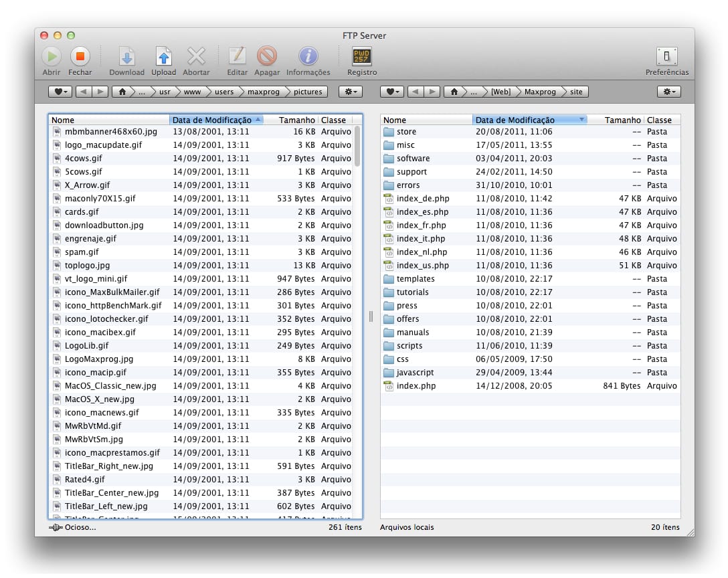
Task: Open the Informações info icon
Action: coord(308,56)
